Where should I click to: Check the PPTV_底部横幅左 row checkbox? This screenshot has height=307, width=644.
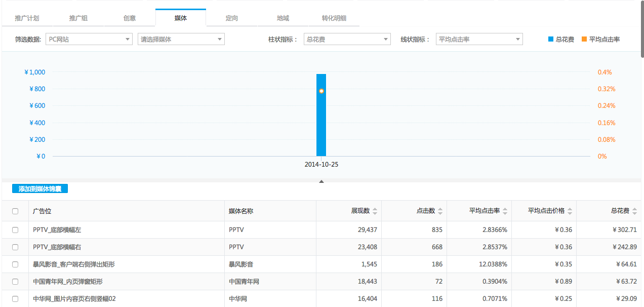pos(15,229)
